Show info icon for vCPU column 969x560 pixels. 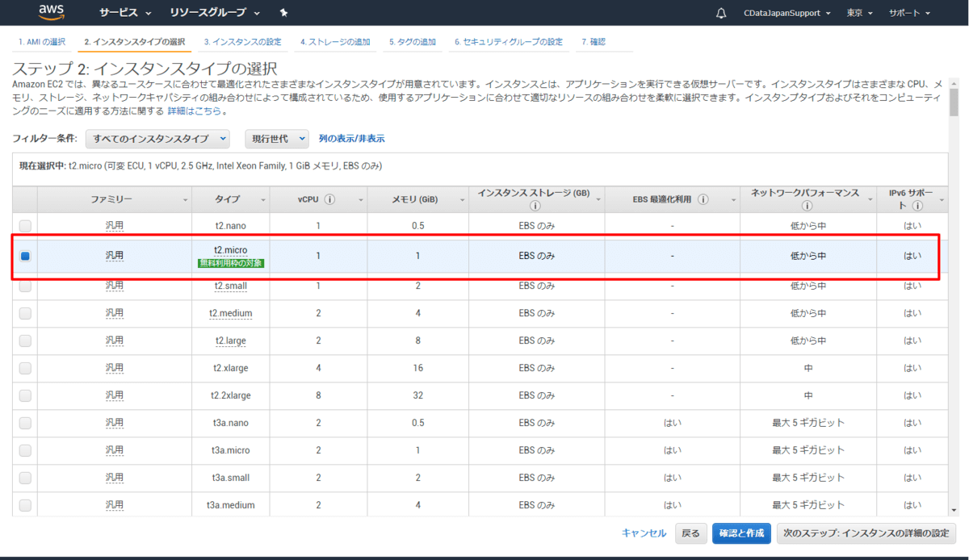tap(330, 199)
